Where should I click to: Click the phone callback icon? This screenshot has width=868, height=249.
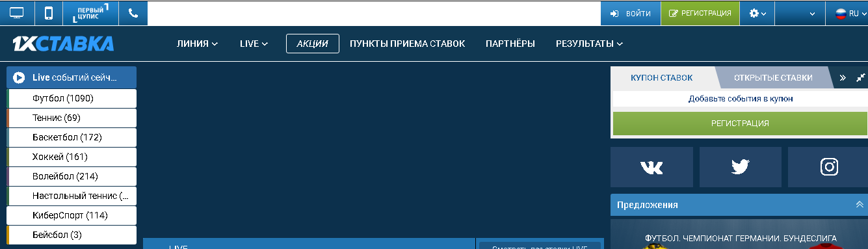coord(134,13)
